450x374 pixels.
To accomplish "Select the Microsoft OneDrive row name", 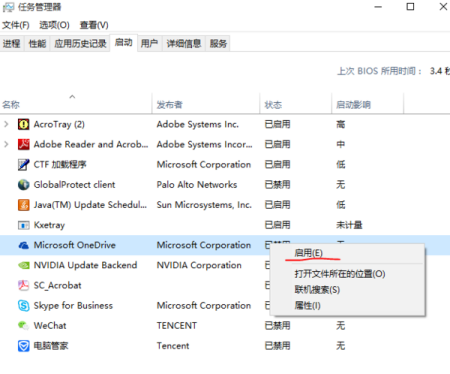I will point(75,245).
